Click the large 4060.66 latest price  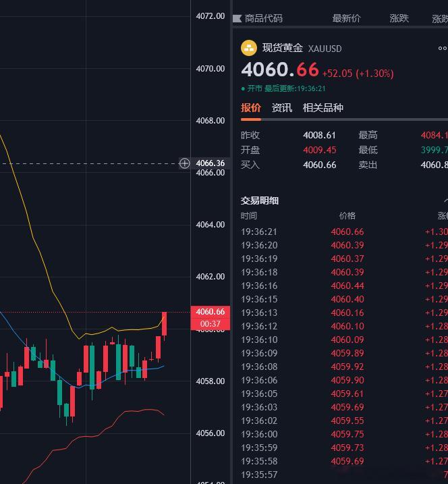tap(280, 70)
